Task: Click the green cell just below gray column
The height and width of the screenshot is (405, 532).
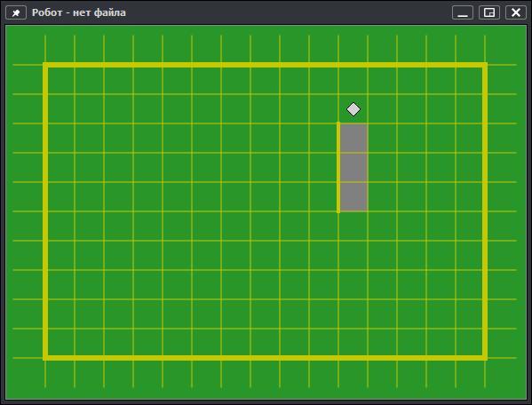Action: (x=353, y=226)
